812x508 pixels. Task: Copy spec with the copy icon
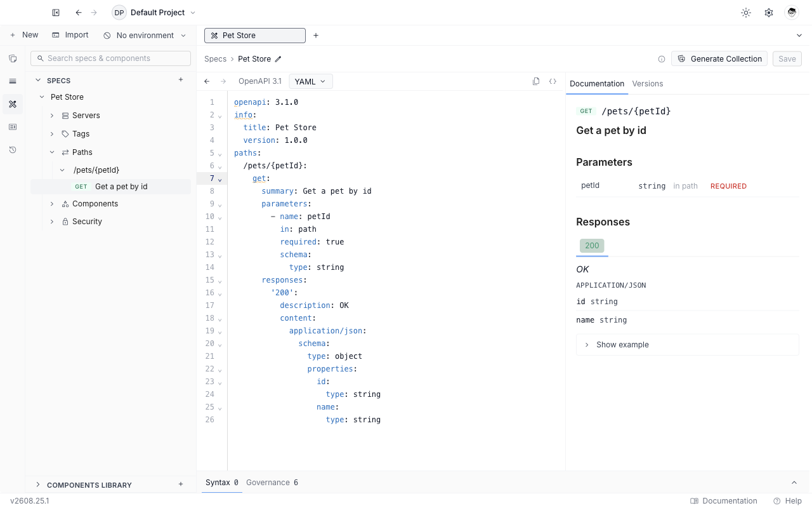(536, 81)
